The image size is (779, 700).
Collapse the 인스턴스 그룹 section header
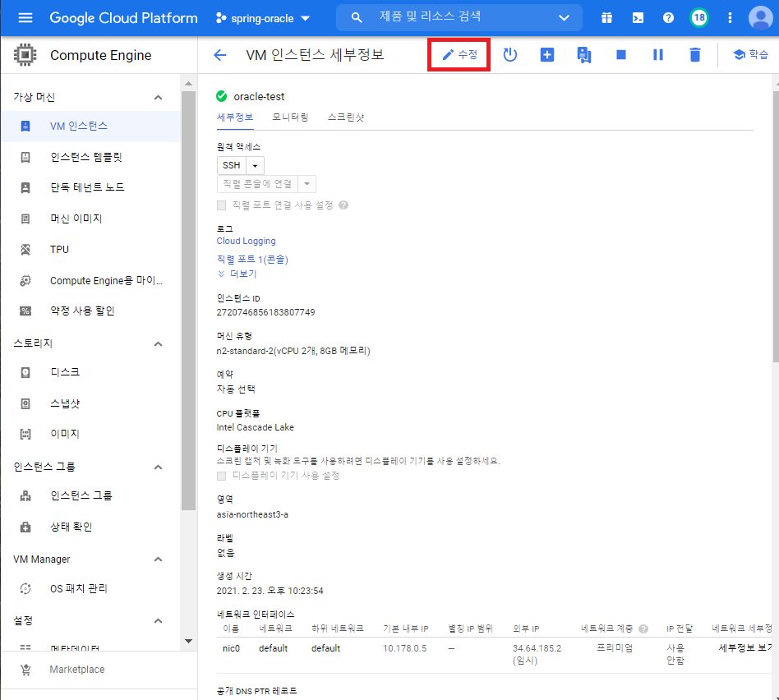pyautogui.click(x=158, y=467)
